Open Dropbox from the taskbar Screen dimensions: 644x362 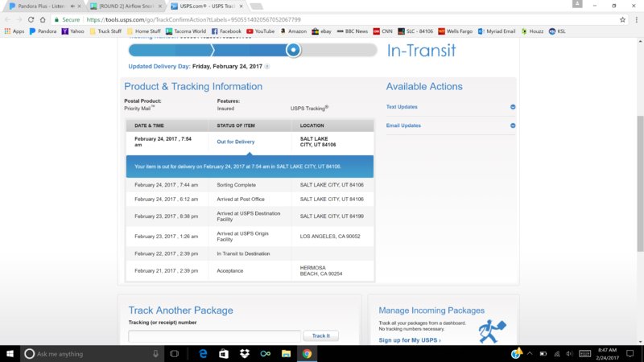(x=245, y=354)
